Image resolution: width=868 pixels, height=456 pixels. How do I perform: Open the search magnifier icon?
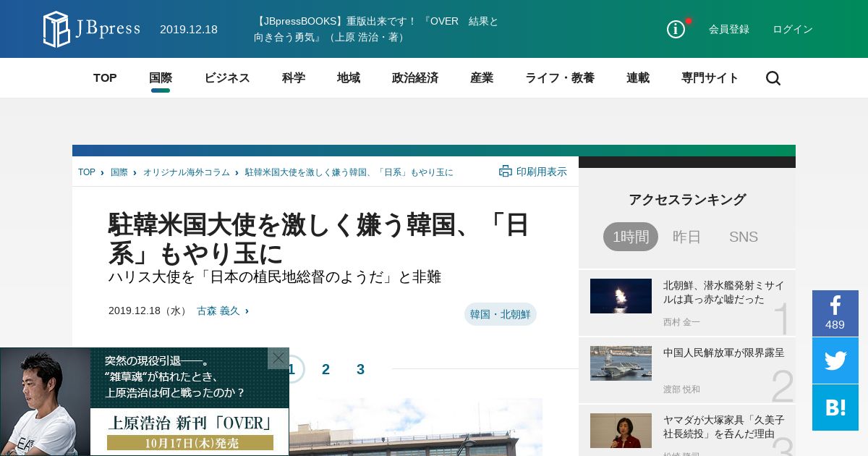point(773,78)
